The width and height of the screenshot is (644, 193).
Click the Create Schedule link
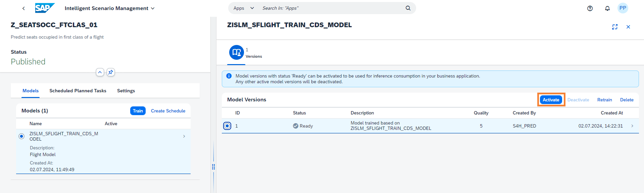[168, 111]
